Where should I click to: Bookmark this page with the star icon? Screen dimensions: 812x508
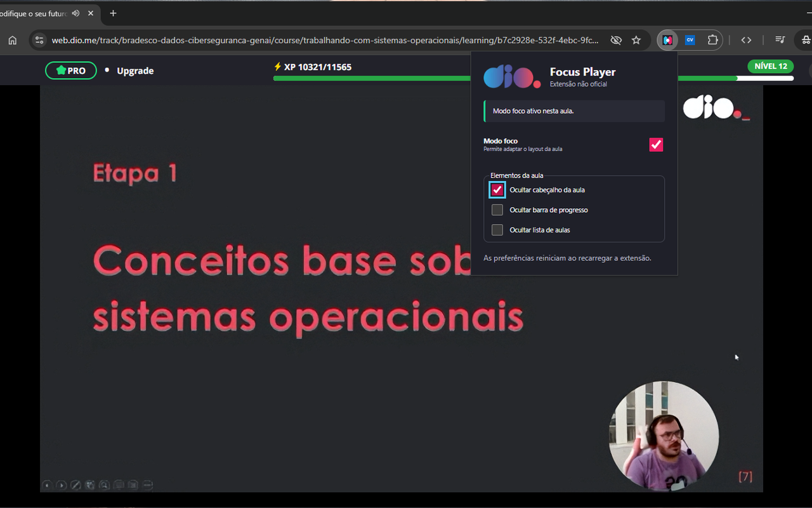pyautogui.click(x=636, y=40)
